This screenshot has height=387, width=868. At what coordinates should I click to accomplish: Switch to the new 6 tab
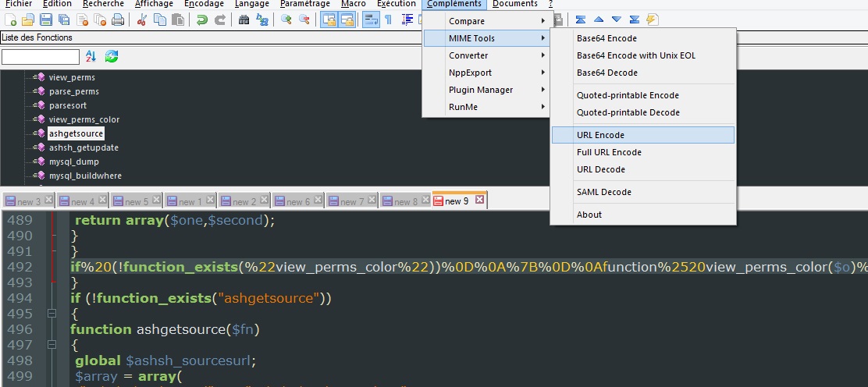click(x=295, y=201)
